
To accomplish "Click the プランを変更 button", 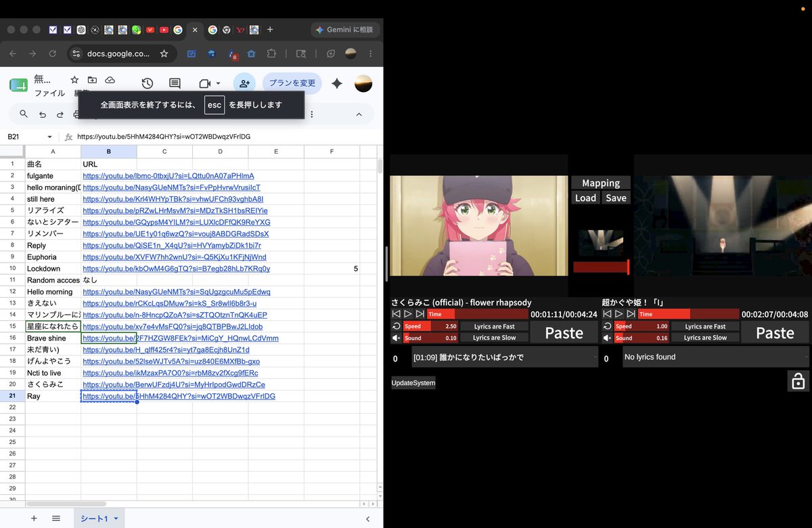I will tap(292, 83).
